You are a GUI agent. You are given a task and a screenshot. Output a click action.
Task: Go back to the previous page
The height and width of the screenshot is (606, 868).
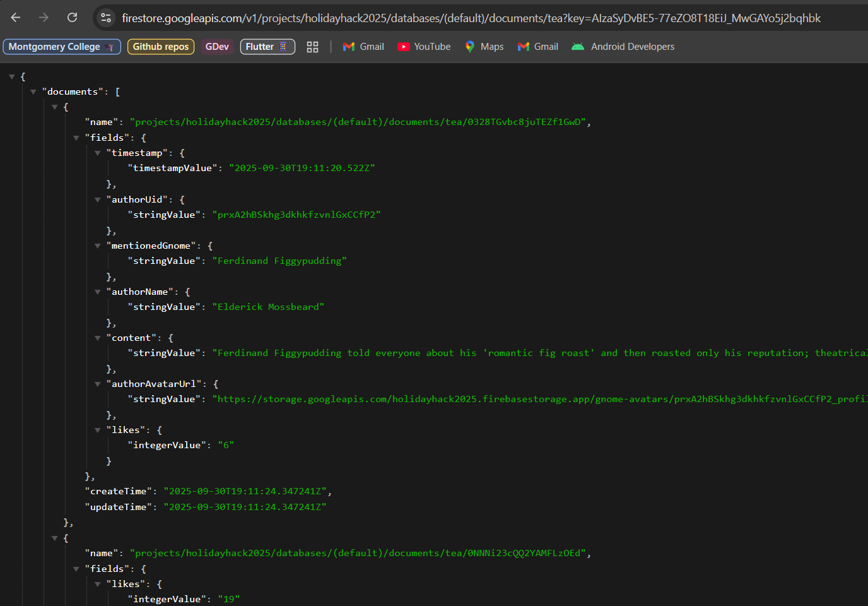16,18
